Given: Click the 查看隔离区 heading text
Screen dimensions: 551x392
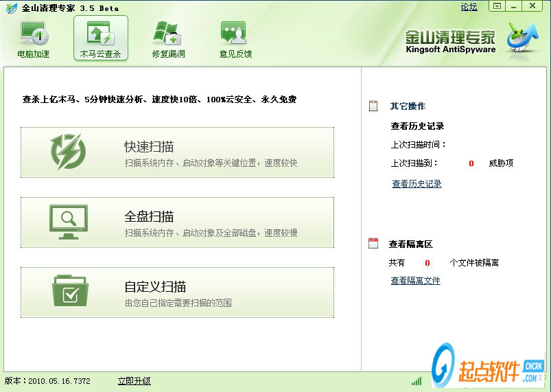Looking at the screenshot, I should coord(410,244).
